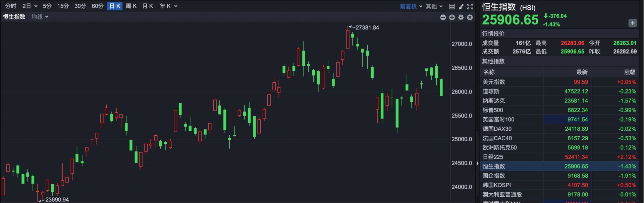Expand the 前复权 adjustment dropdown
The image size is (644, 203).
coord(411,6)
